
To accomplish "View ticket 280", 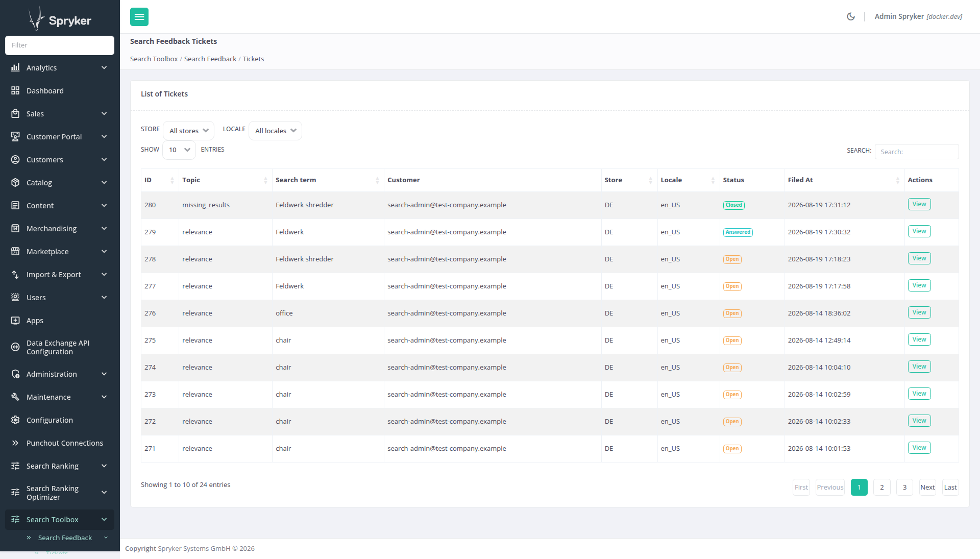I will coord(919,204).
